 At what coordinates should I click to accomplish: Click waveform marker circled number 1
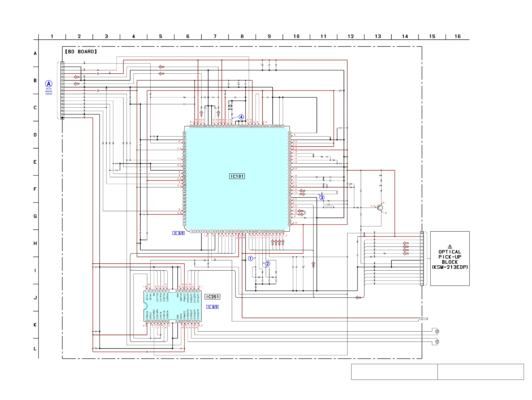click(251, 259)
